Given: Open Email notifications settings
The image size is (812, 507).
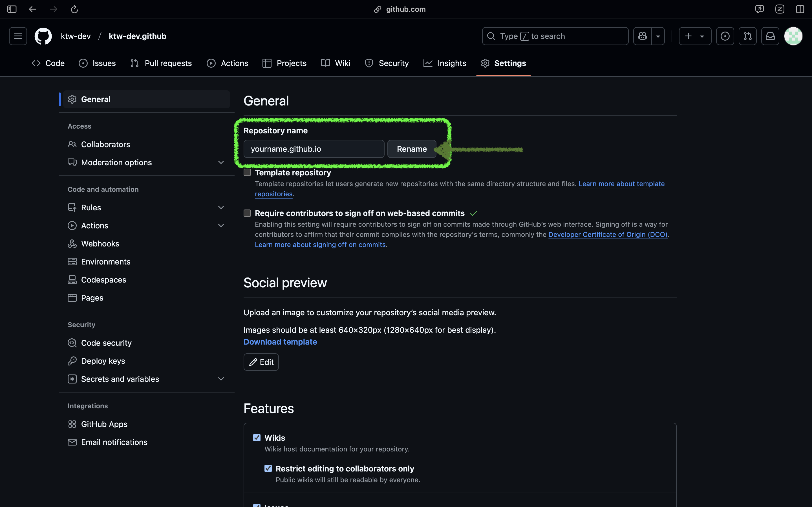Looking at the screenshot, I should click(147, 442).
